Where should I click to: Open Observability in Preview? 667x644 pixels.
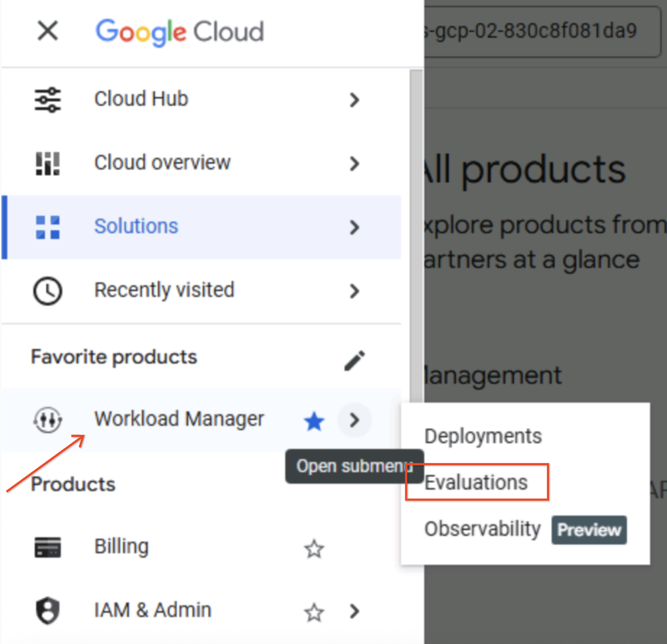(483, 529)
